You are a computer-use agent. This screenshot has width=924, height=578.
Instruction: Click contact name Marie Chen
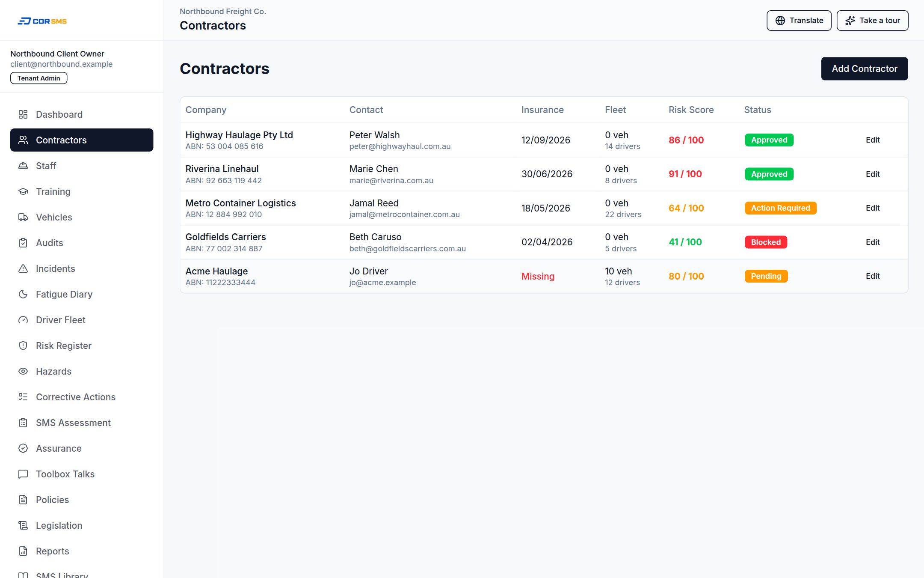[373, 169]
